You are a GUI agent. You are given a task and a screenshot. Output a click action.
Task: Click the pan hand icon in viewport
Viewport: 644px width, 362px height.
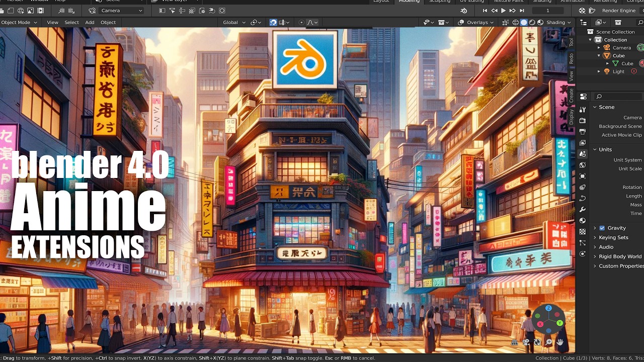click(x=559, y=342)
